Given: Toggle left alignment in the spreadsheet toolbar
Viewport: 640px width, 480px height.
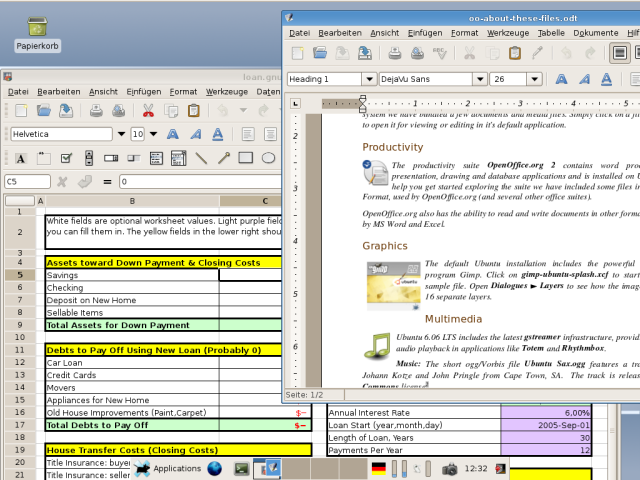Looking at the screenshot, I should point(248,134).
